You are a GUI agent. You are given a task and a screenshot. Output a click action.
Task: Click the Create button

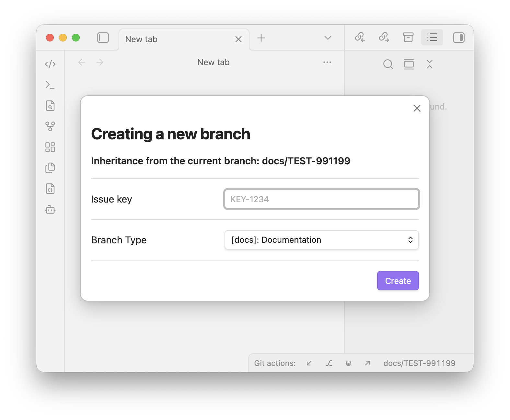tap(398, 281)
